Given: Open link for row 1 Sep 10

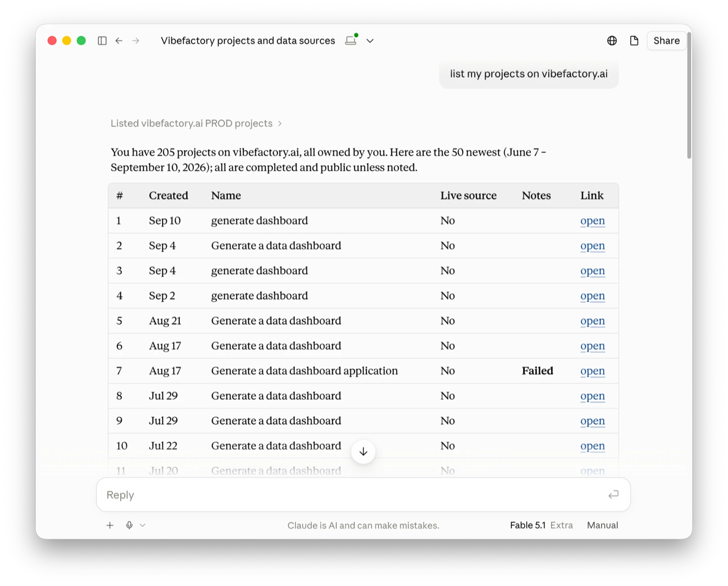Looking at the screenshot, I should point(592,220).
